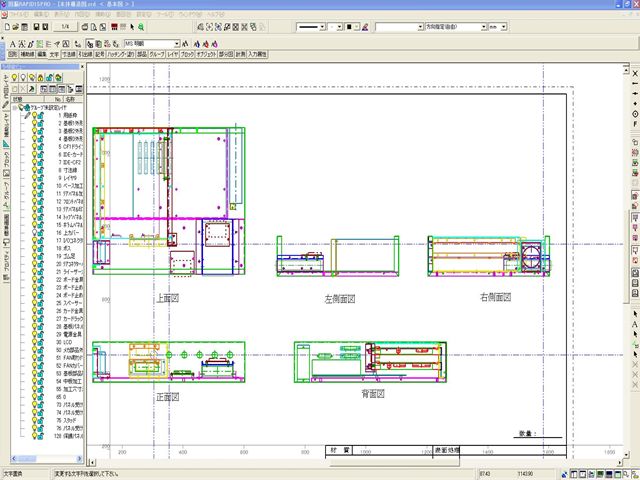This screenshot has width=640, height=480.
Task: Click the printer icon in the top toolbar
Action: coord(84,27)
